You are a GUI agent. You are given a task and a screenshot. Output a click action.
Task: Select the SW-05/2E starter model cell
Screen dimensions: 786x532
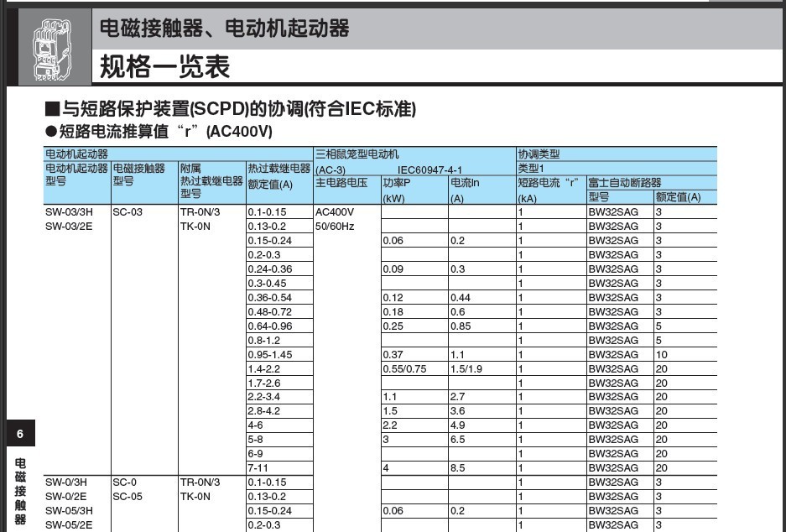(69, 525)
